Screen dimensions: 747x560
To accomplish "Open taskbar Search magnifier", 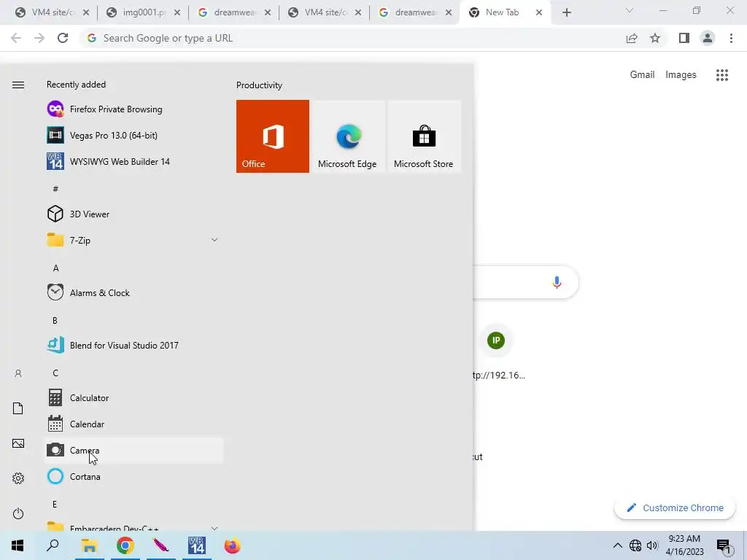I will coord(53,545).
